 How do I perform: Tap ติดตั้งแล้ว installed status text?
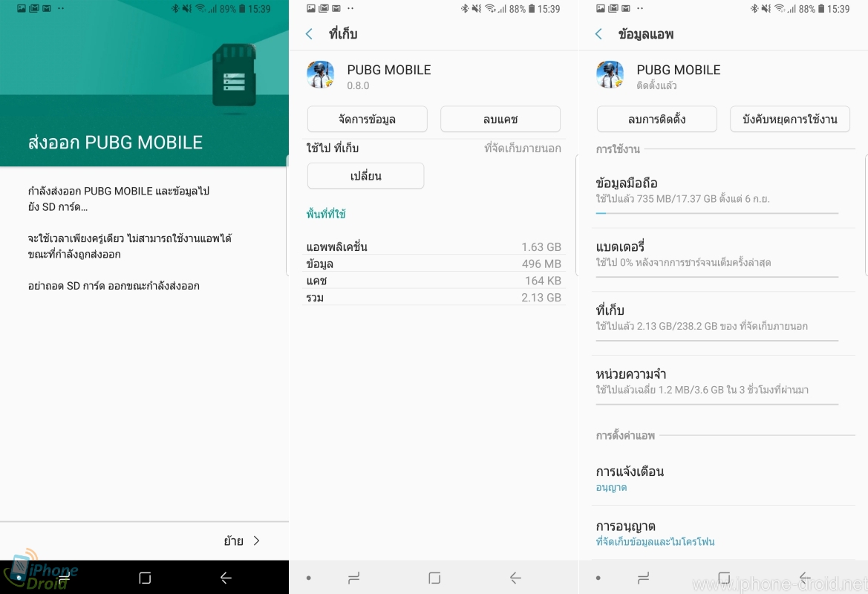click(656, 86)
